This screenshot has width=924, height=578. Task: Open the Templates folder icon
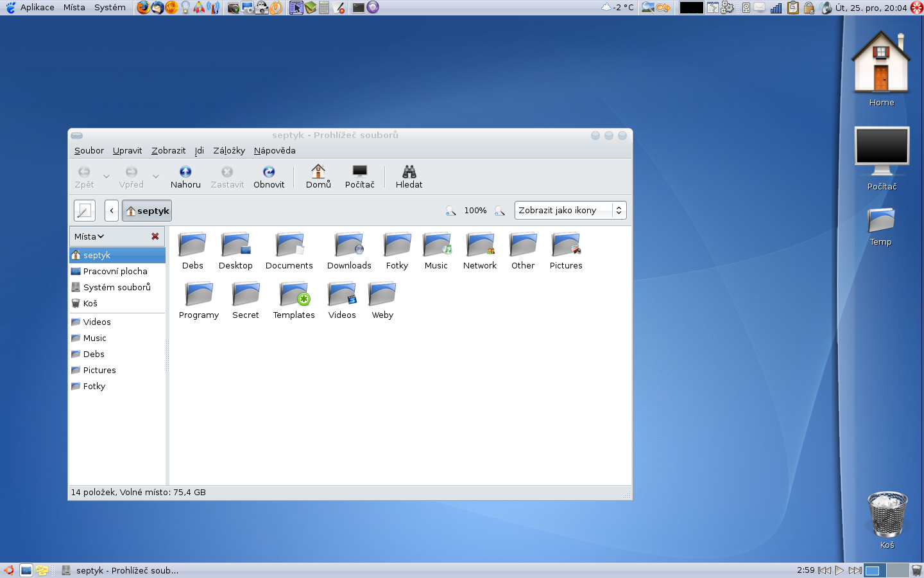(x=294, y=295)
